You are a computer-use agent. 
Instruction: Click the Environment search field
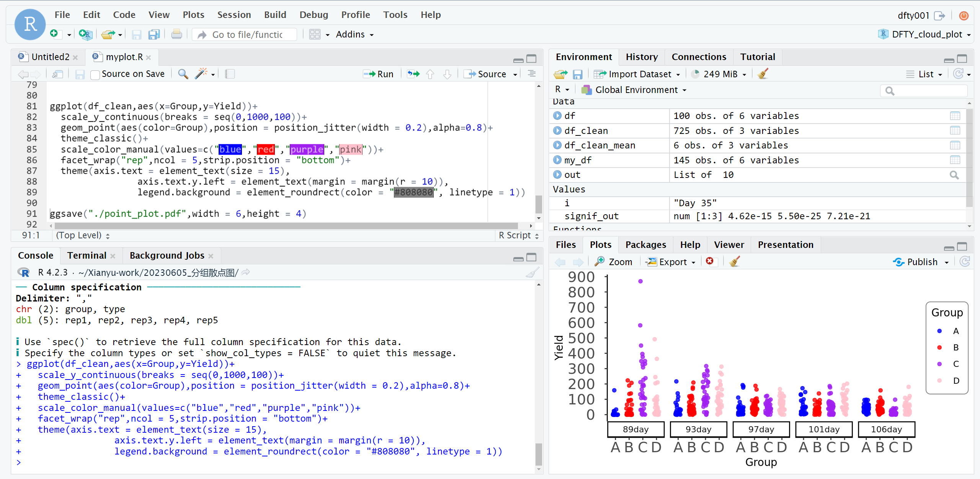point(924,90)
